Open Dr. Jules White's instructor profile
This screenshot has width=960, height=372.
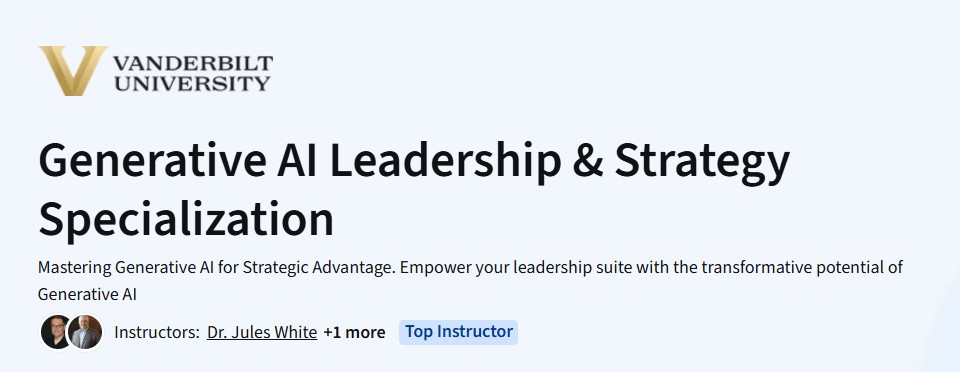pyautogui.click(x=262, y=332)
